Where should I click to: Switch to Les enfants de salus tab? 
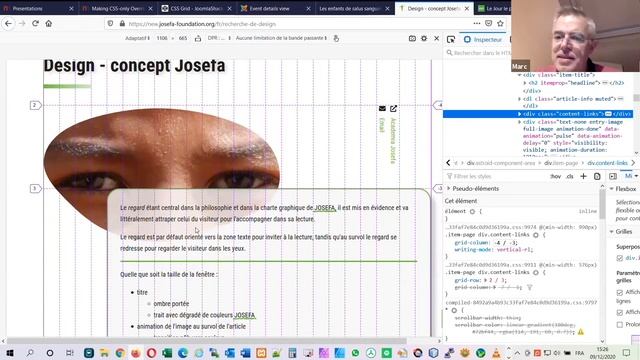[355, 8]
